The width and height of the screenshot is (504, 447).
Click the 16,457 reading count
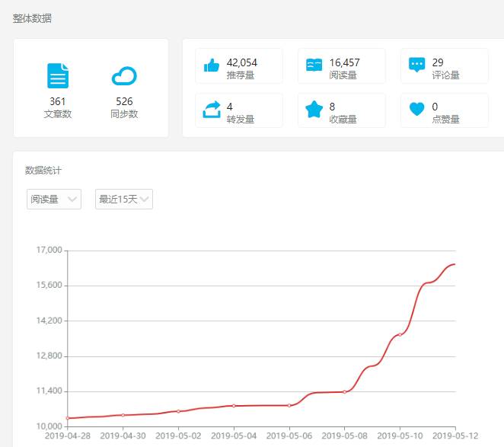(345, 62)
